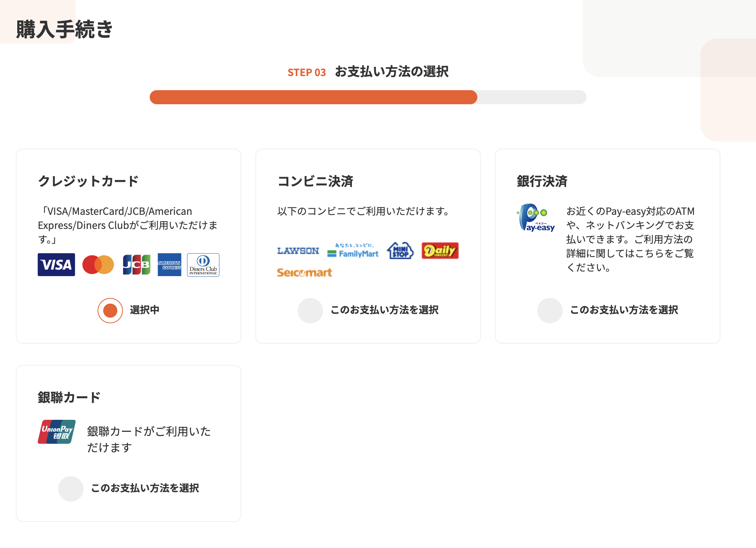Click the Diners Club logo
The width and height of the screenshot is (756, 548).
click(x=203, y=265)
